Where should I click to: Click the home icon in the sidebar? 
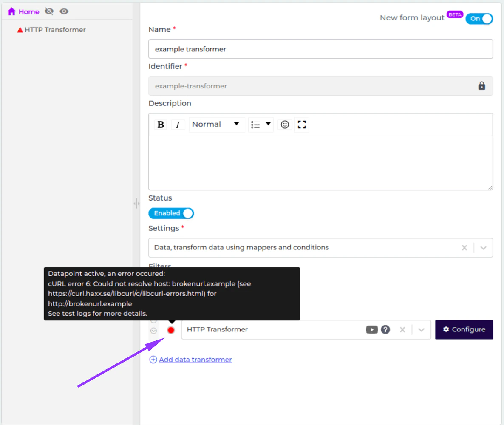pos(12,11)
